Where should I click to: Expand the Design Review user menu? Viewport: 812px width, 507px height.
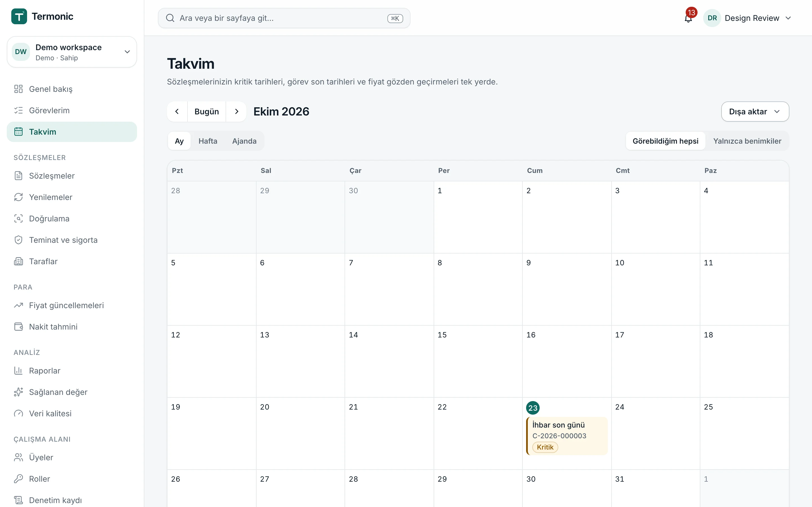coord(748,18)
